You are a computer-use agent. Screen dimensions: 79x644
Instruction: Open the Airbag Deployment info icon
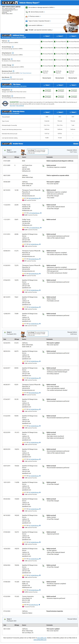pos(13,53)
